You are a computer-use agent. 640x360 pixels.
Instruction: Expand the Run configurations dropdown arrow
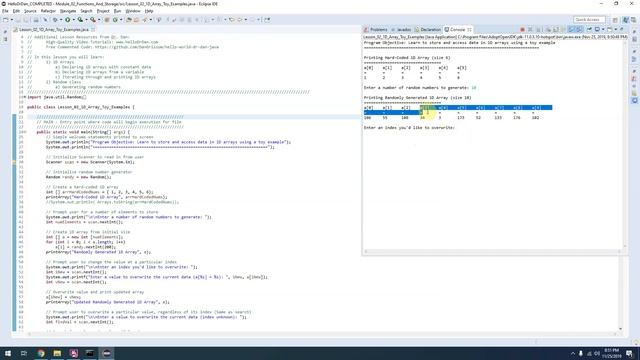coord(73,20)
